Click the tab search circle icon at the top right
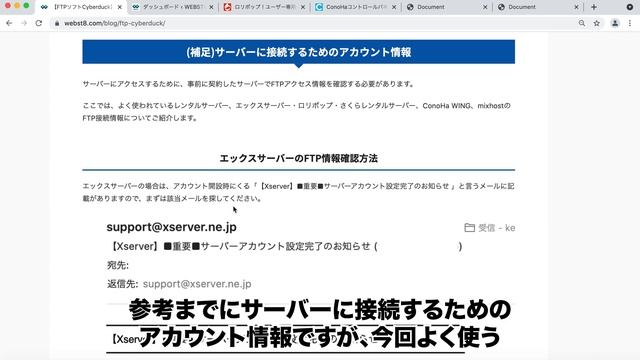 630,7
